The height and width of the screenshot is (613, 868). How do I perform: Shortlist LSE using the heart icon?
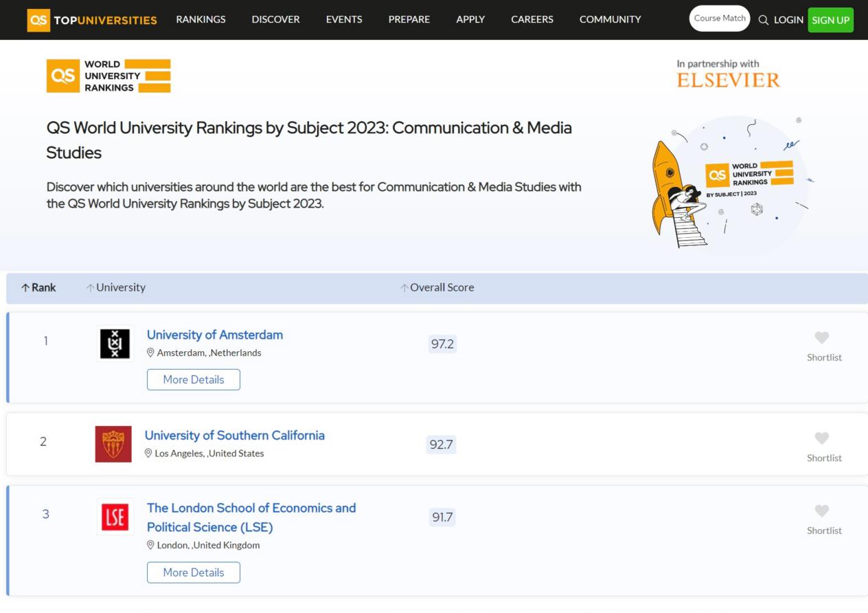point(822,511)
